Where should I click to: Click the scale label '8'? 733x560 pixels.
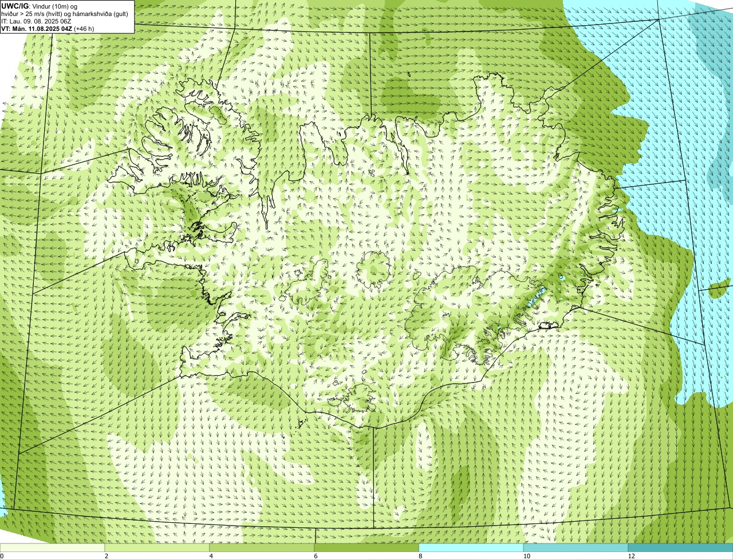(x=420, y=556)
